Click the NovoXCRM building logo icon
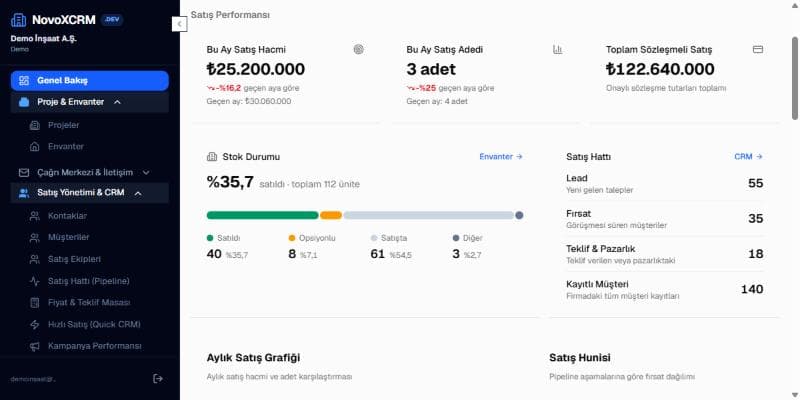The height and width of the screenshot is (400, 800). click(18, 20)
